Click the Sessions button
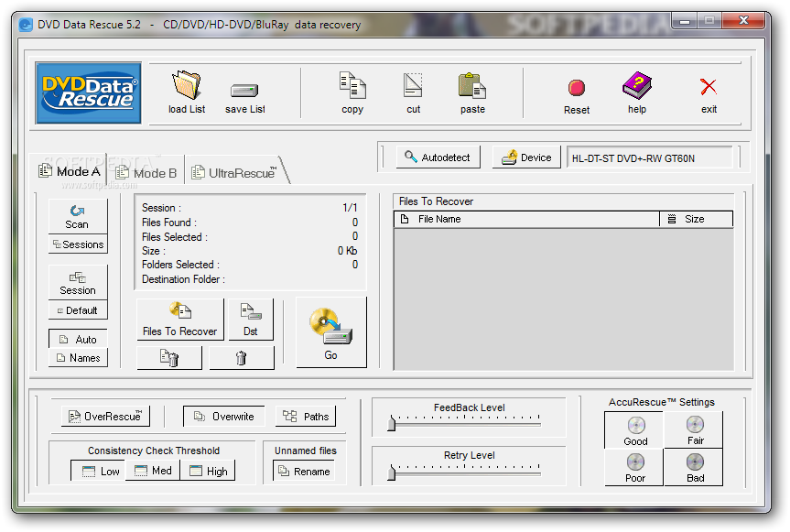This screenshot has width=790, height=532. coord(78,244)
